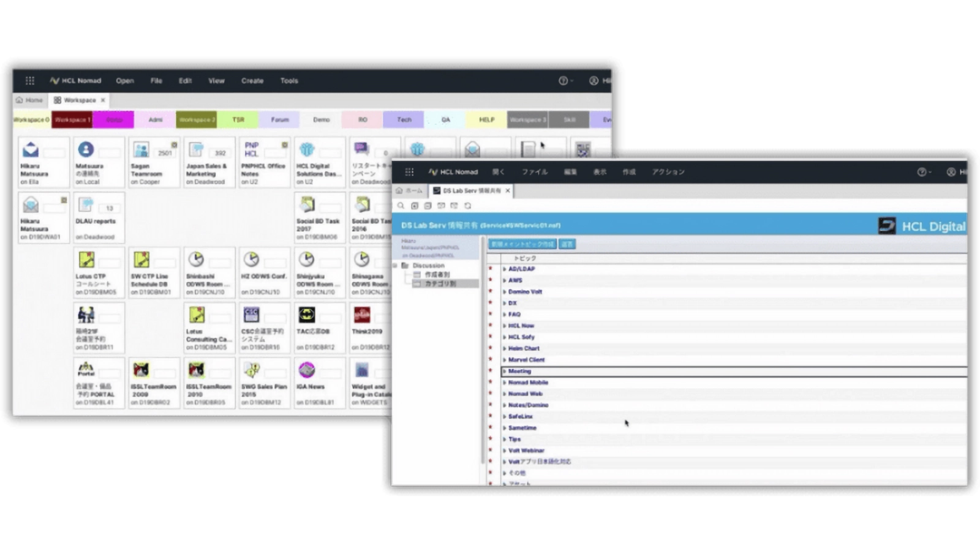Open the Matsuura contacts on Local tile
Image resolution: width=980 pixels, height=551 pixels.
pyautogui.click(x=98, y=163)
